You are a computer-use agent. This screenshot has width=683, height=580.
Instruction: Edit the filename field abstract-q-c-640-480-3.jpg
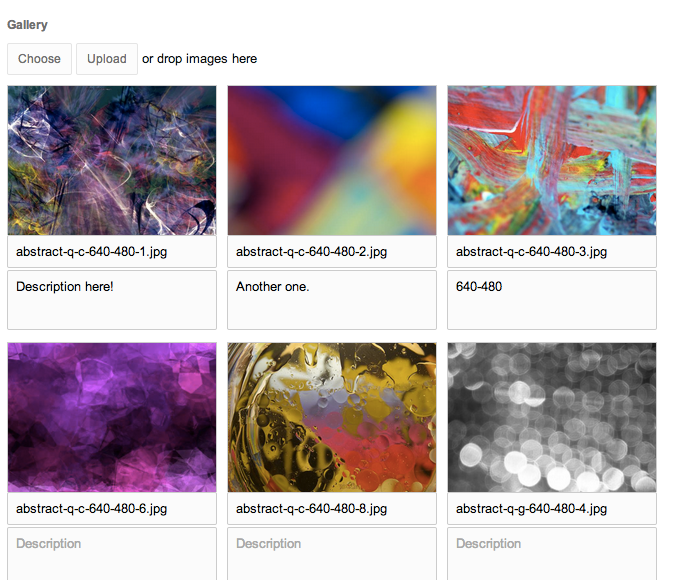pos(552,252)
